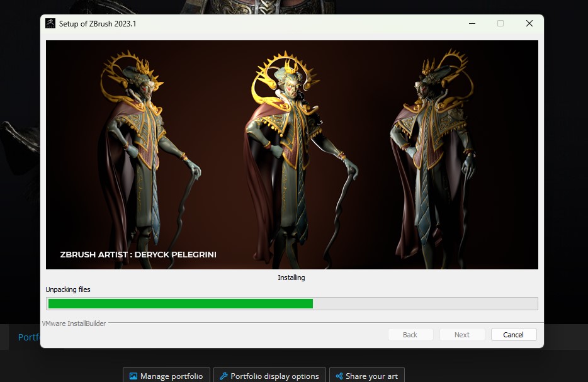This screenshot has width=588, height=382.
Task: Click the 'Unpacking files' label
Action: (68, 289)
